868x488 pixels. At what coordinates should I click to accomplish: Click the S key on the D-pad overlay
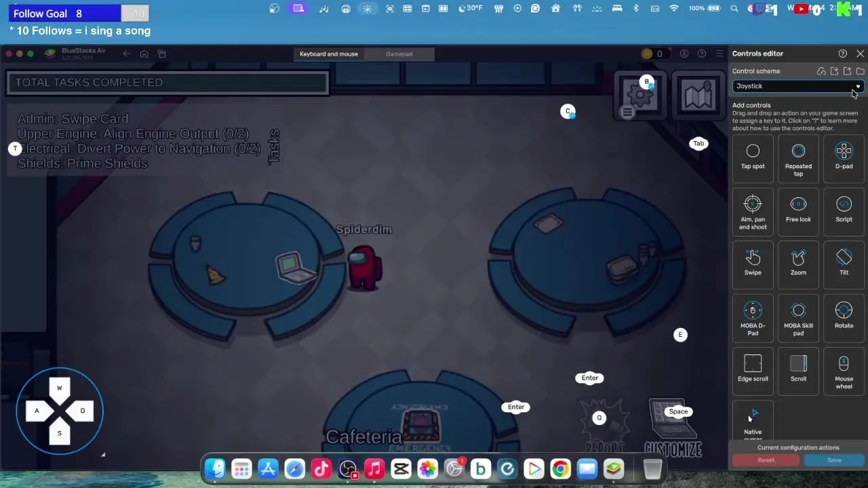[59, 433]
